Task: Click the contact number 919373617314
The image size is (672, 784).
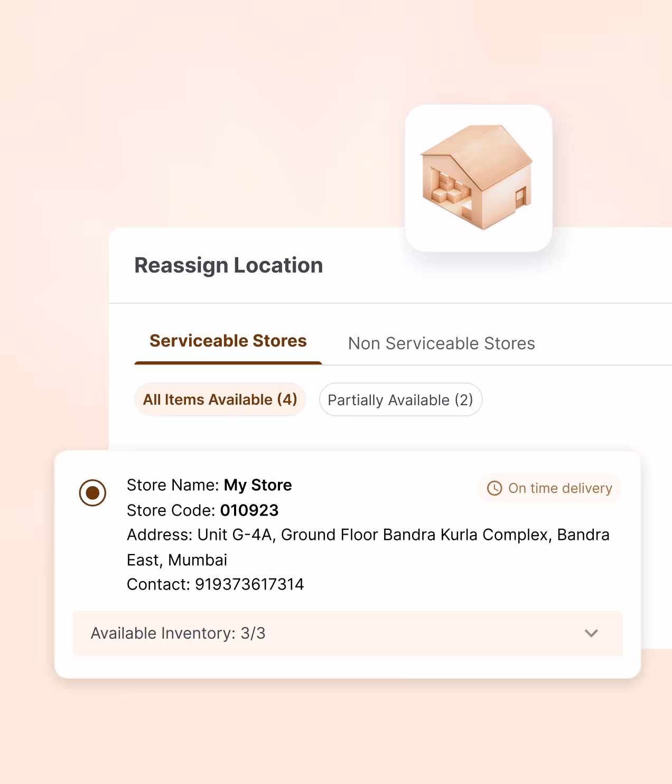Action: (249, 584)
